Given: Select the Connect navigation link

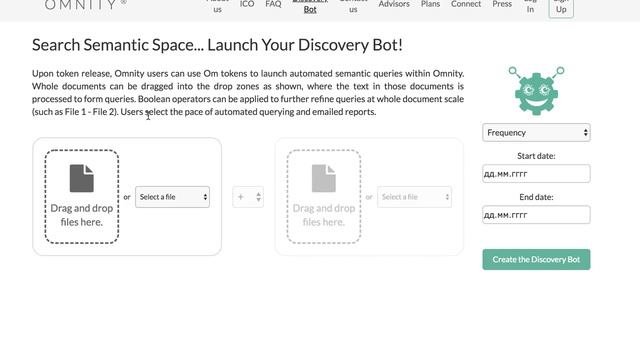Looking at the screenshot, I should (466, 4).
